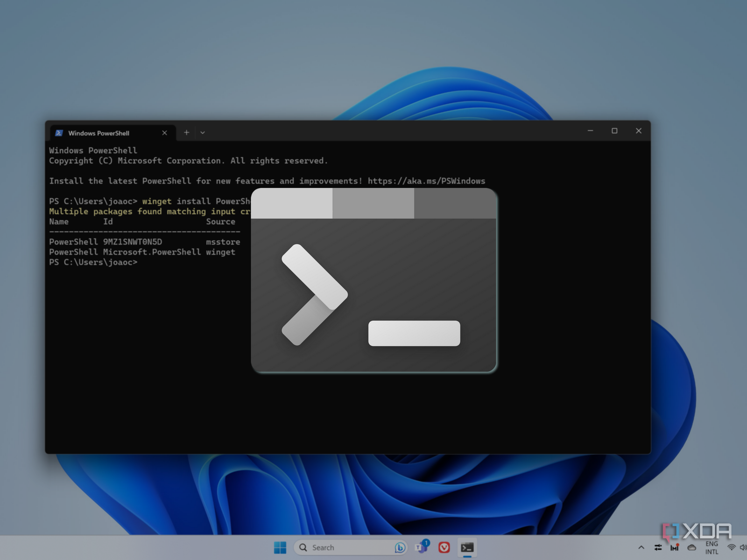Open the Windows Start menu
The image size is (747, 560).
[x=280, y=547]
